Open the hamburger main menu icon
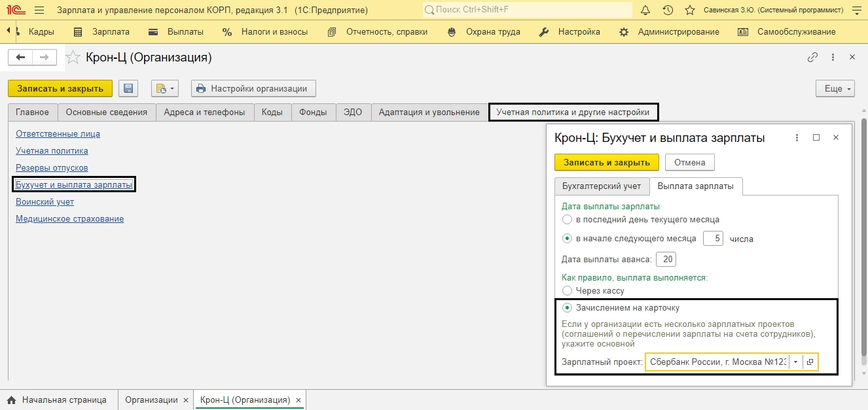 tap(39, 10)
